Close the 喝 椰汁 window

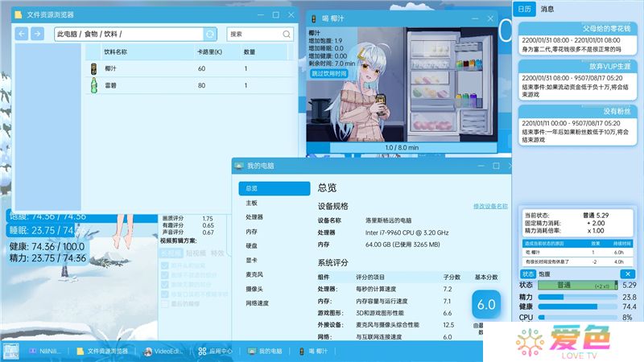[490, 19]
